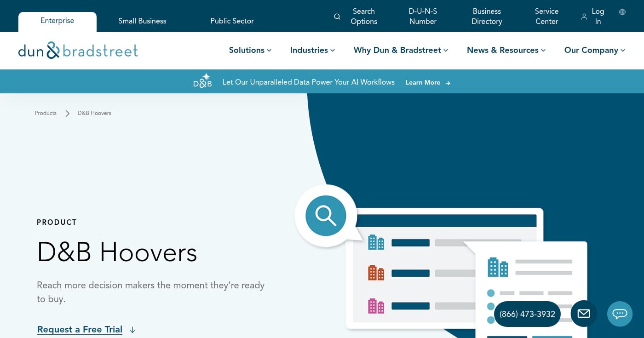Click the D&B Hoovers heading
This screenshot has width=644, height=338.
coord(117,252)
